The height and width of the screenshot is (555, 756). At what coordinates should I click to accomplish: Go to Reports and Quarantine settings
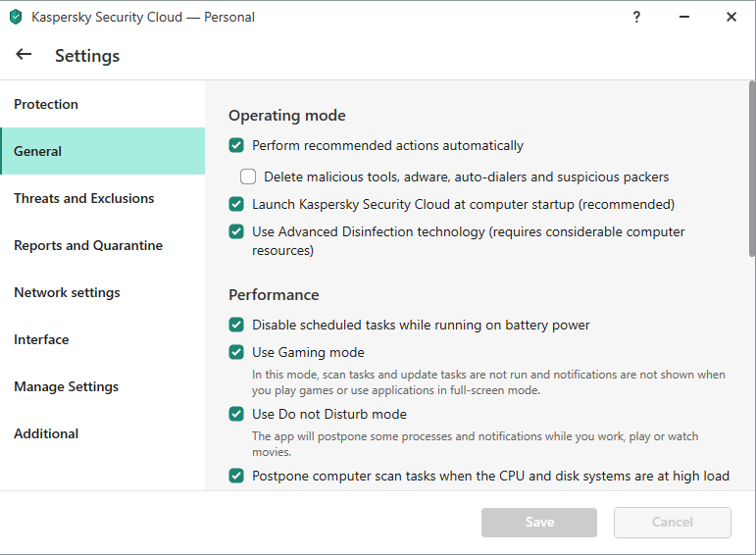(x=88, y=245)
